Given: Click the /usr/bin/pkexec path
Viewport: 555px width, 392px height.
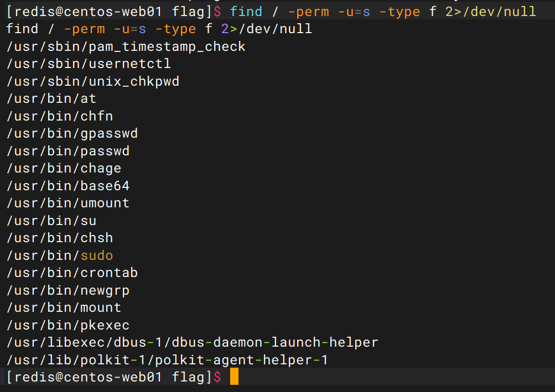Looking at the screenshot, I should (68, 325).
